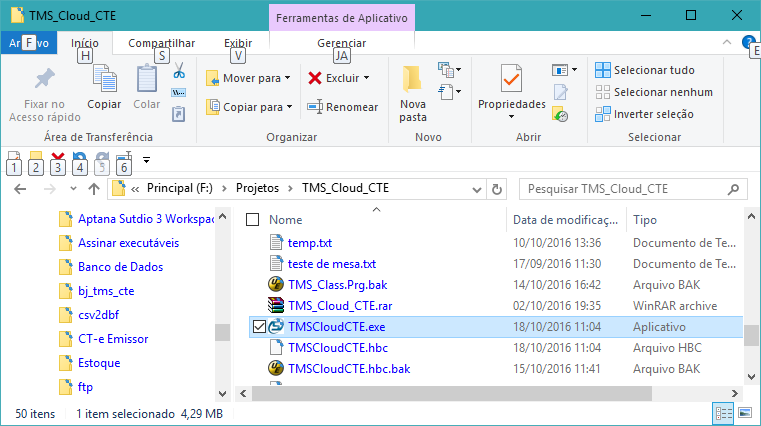Click the help question mark icon
761x426 pixels.
pyautogui.click(x=748, y=42)
